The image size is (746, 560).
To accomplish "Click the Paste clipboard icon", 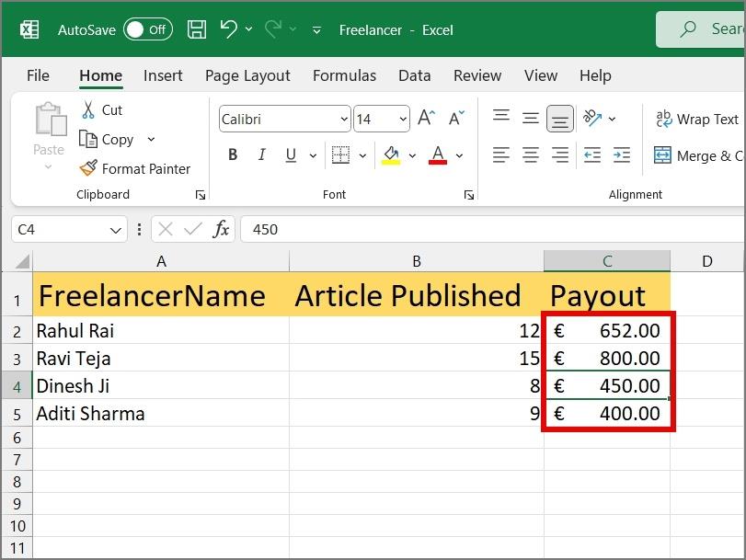I will [50, 119].
